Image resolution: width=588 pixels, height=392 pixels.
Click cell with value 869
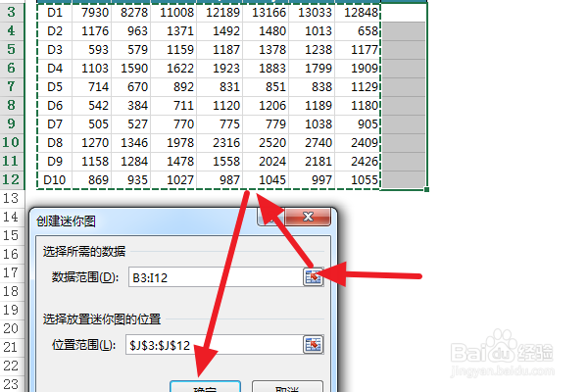92,179
